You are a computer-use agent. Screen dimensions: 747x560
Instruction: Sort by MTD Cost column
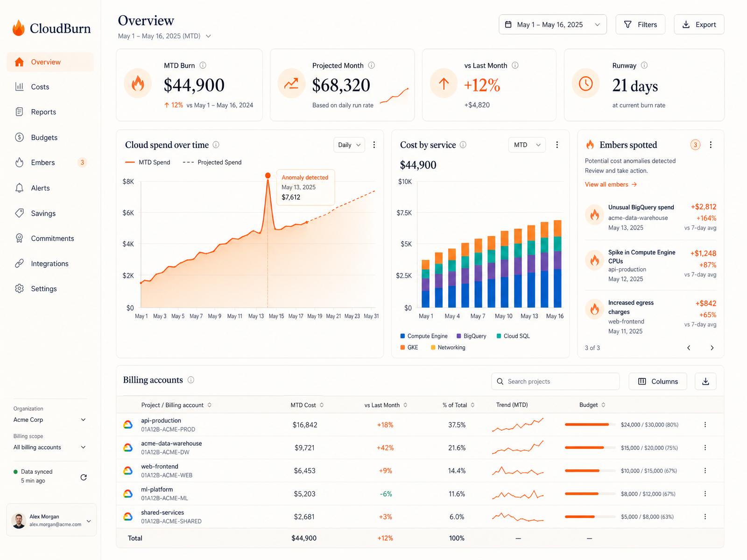click(307, 405)
